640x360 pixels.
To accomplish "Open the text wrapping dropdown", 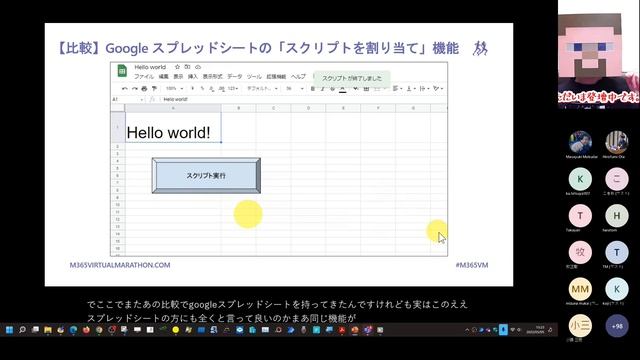I will (424, 89).
